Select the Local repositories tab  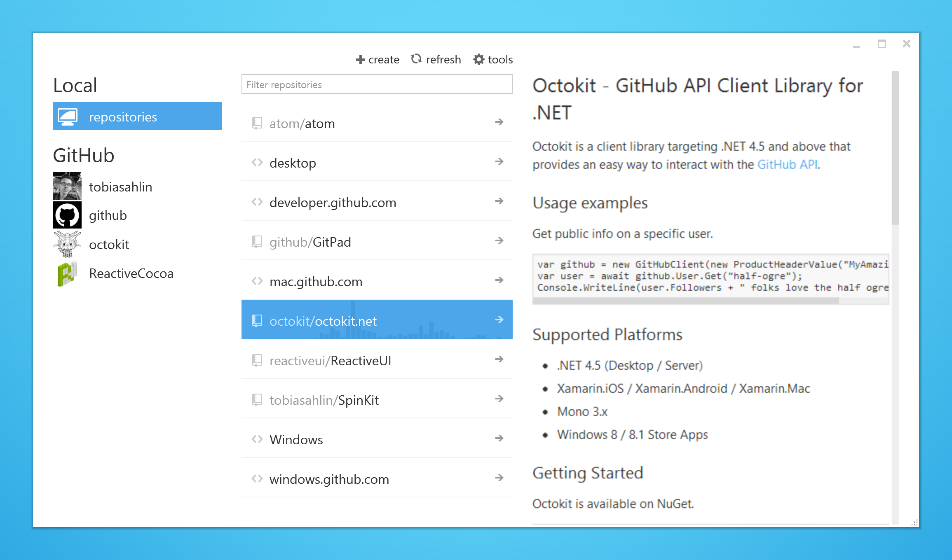click(x=137, y=117)
